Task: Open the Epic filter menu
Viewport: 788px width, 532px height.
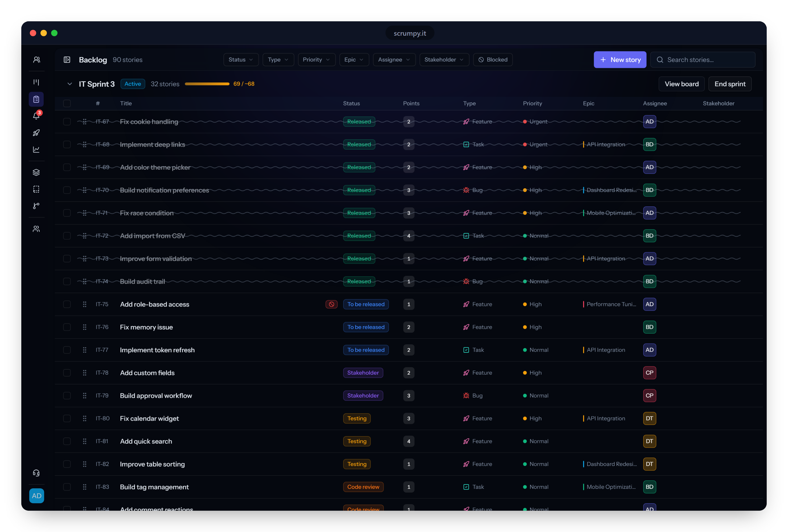Action: pyautogui.click(x=354, y=60)
